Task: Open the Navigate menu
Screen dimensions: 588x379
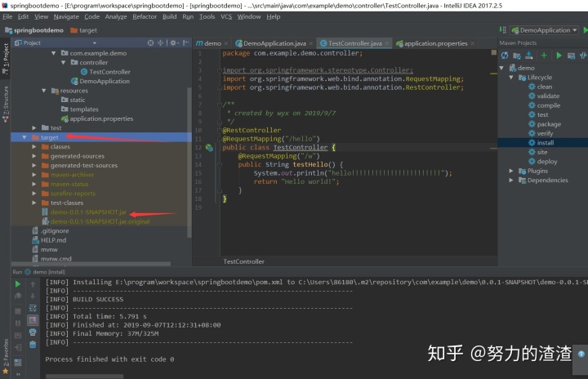Action: [66, 16]
